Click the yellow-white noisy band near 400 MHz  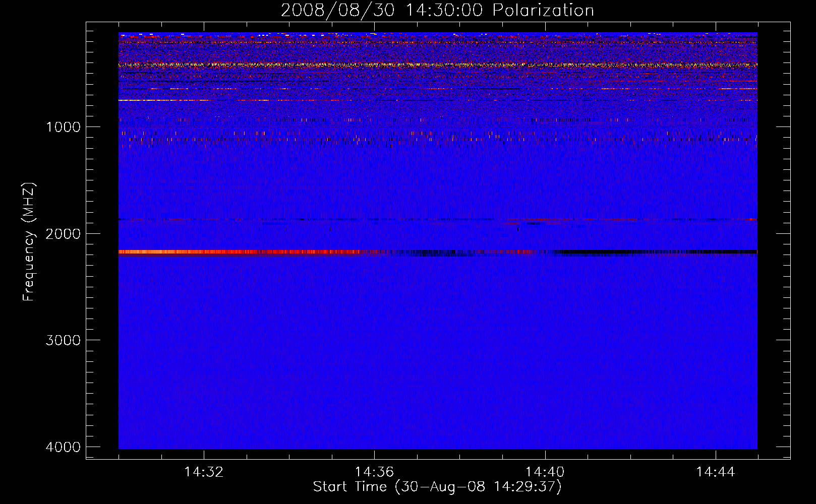click(438, 65)
